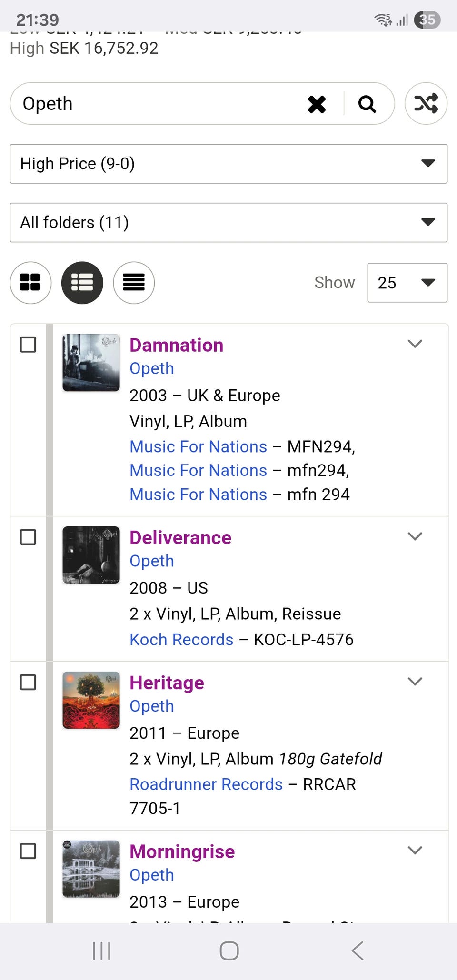The image size is (457, 980).
Task: Expand the Morningrise entry chevron
Action: [415, 850]
